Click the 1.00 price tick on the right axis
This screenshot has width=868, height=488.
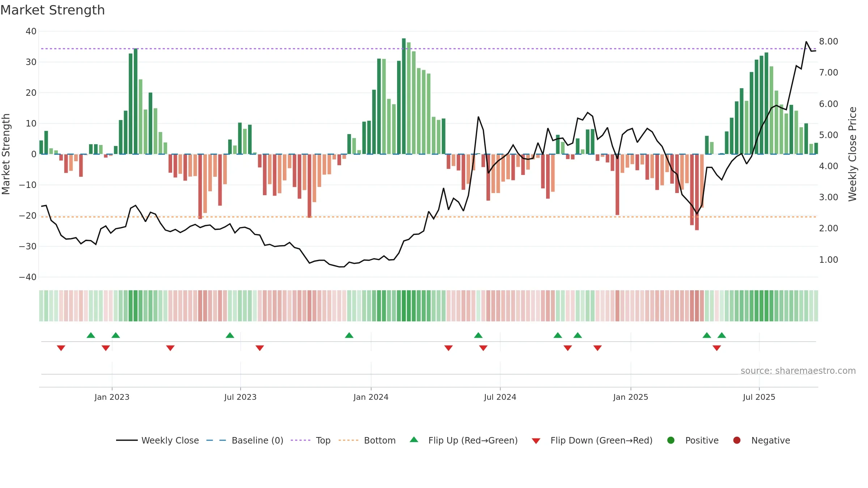coord(829,260)
